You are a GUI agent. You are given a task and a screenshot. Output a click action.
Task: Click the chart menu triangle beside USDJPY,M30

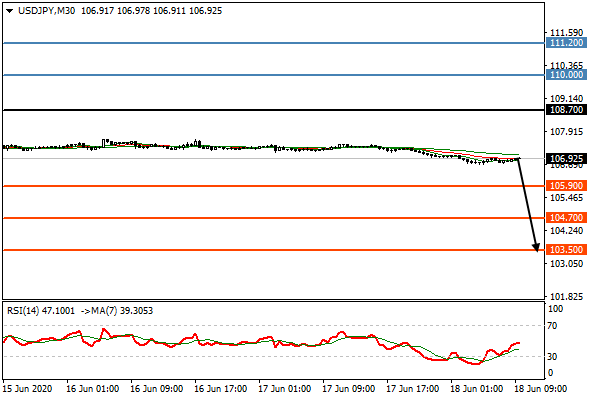click(x=10, y=11)
